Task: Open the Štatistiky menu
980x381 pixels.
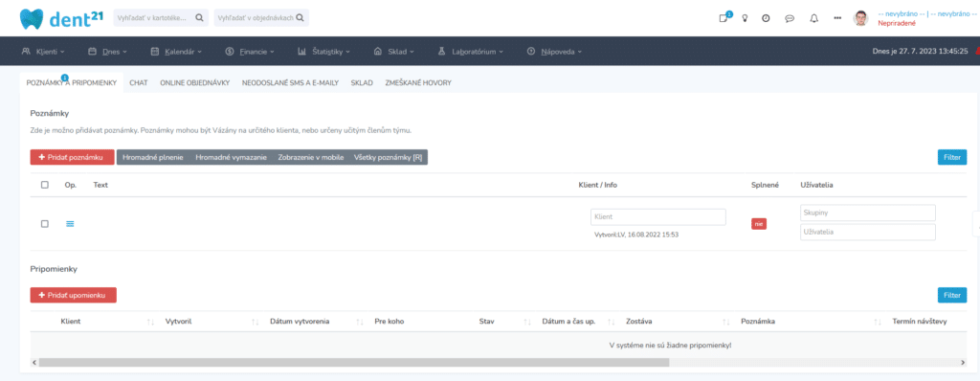Action: pos(323,52)
